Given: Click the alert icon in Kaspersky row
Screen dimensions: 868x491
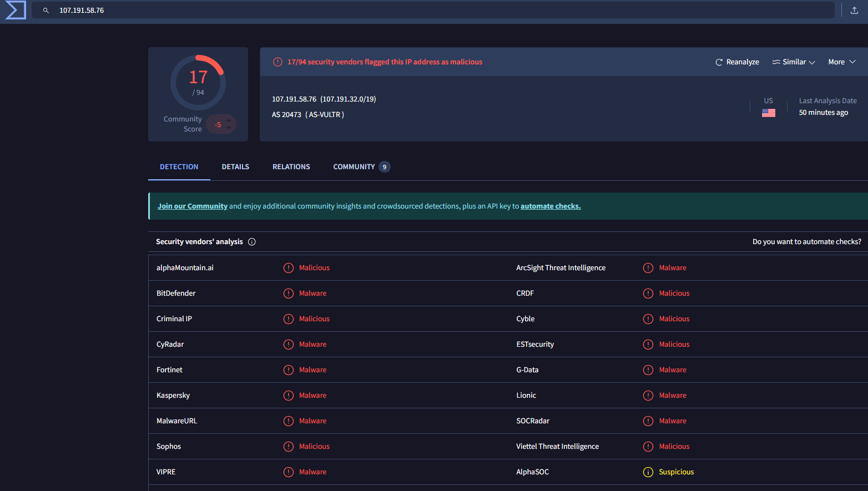Looking at the screenshot, I should tap(289, 396).
